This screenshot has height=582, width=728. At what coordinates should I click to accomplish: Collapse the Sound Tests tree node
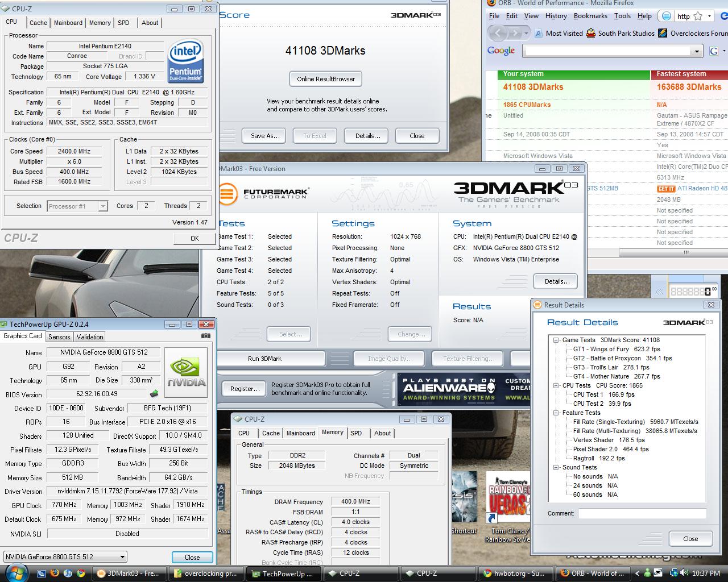point(556,467)
